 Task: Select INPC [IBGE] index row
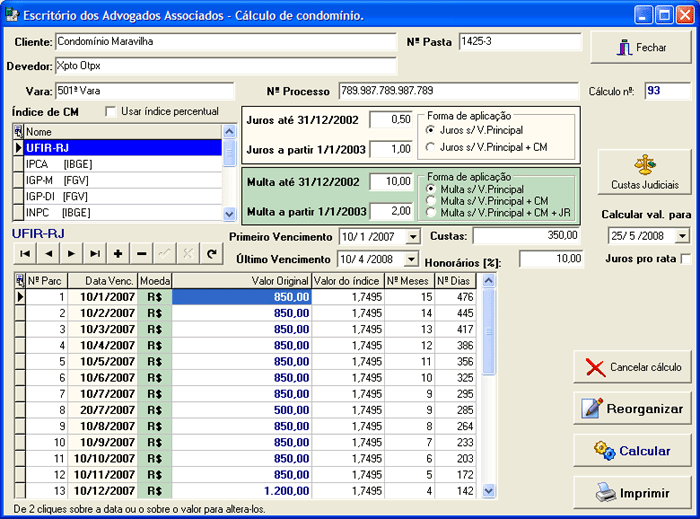click(123, 212)
